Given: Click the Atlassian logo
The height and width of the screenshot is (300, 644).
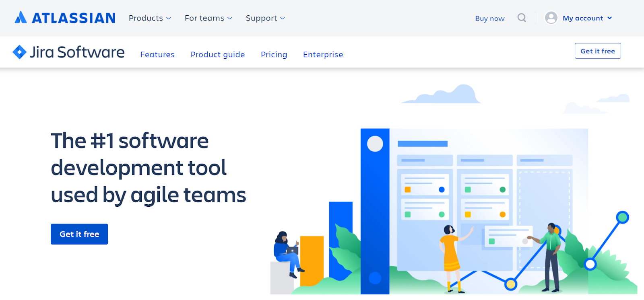Looking at the screenshot, I should pyautogui.click(x=65, y=18).
